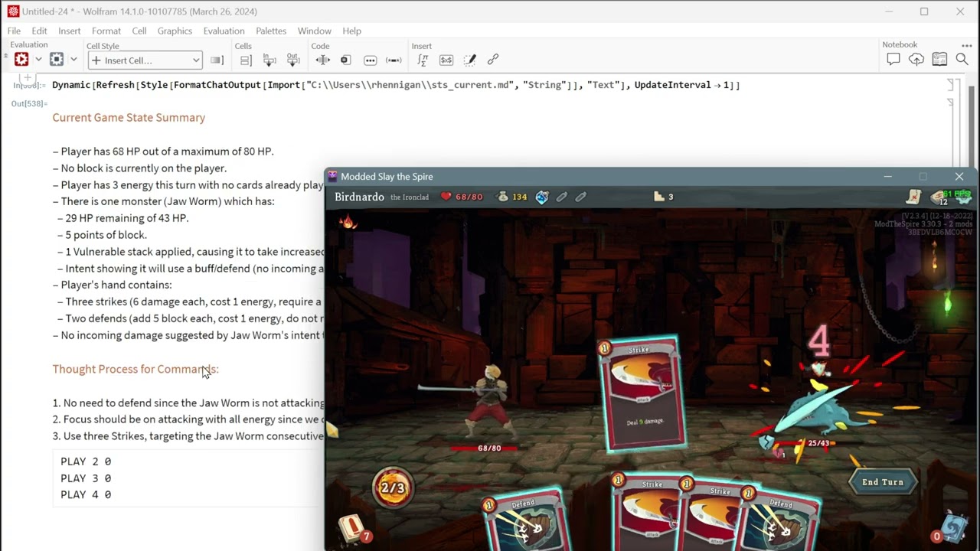
Task: Open the Evaluation menu
Action: click(x=224, y=31)
